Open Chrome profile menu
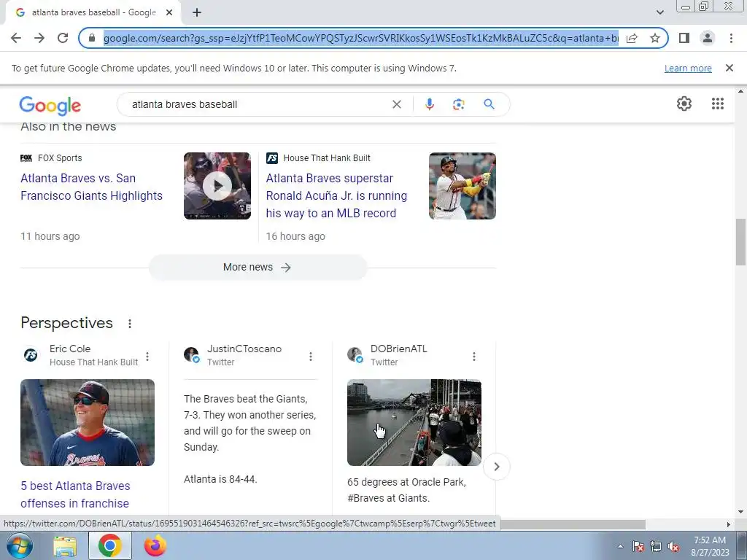The height and width of the screenshot is (560, 747). (x=708, y=38)
